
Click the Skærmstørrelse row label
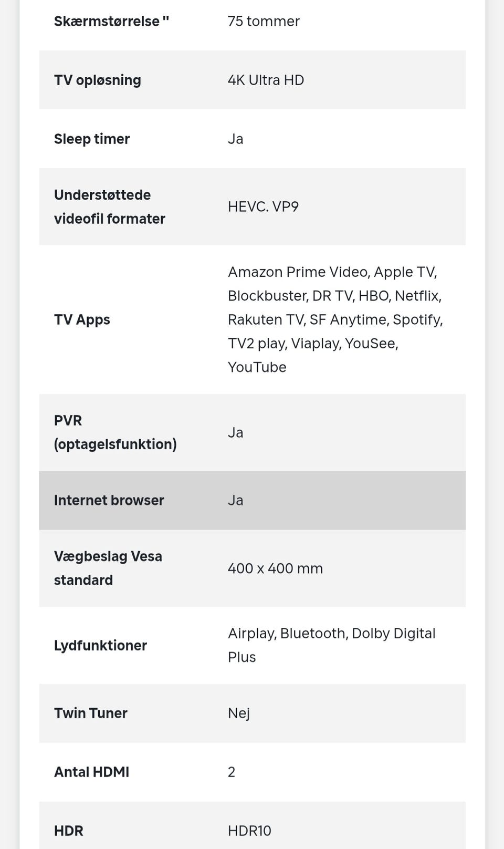(111, 22)
